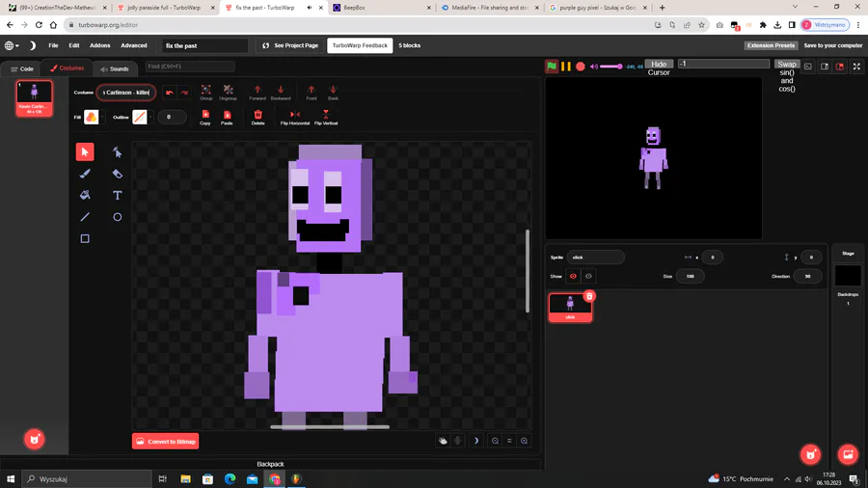Move selection Forward one layer
868x488 pixels.
point(258,93)
